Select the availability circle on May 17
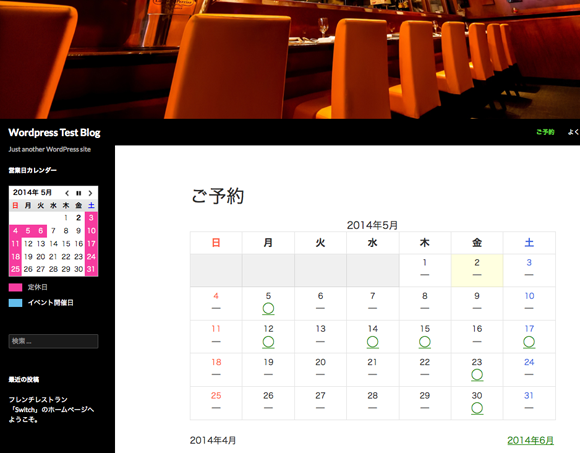This screenshot has width=580, height=453. pyautogui.click(x=529, y=342)
